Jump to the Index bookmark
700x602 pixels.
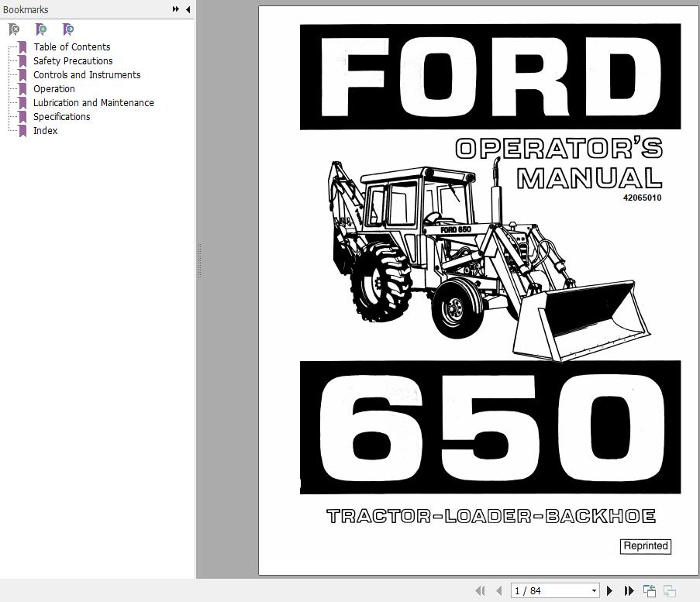tap(45, 130)
